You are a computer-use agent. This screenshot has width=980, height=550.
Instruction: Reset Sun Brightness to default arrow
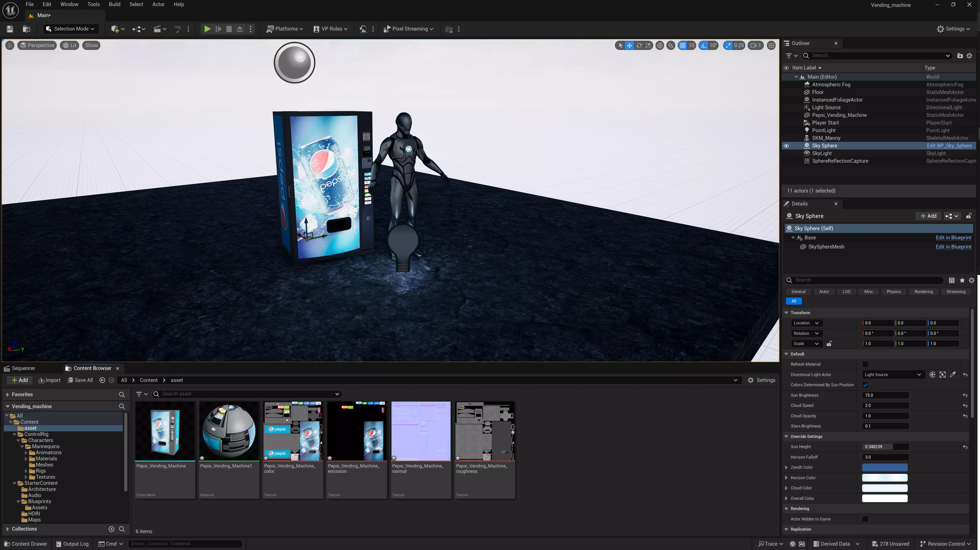pos(965,395)
